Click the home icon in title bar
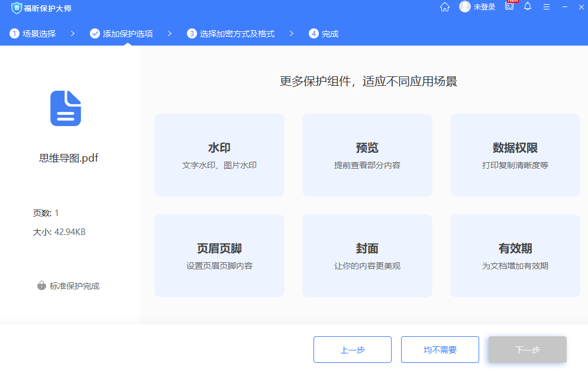 click(444, 7)
